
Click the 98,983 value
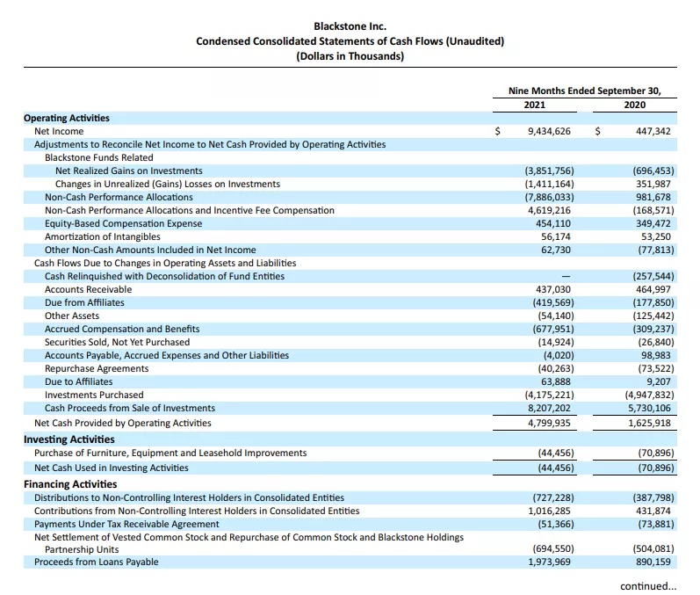tap(656, 355)
